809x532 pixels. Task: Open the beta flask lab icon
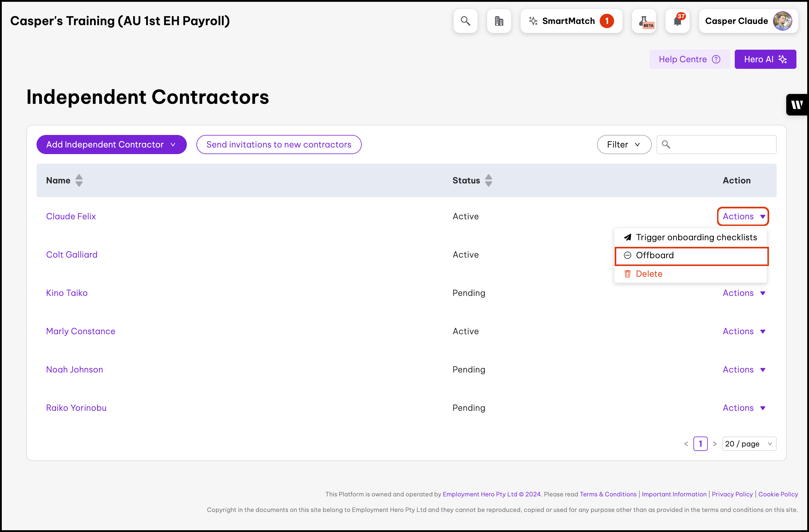coord(644,21)
